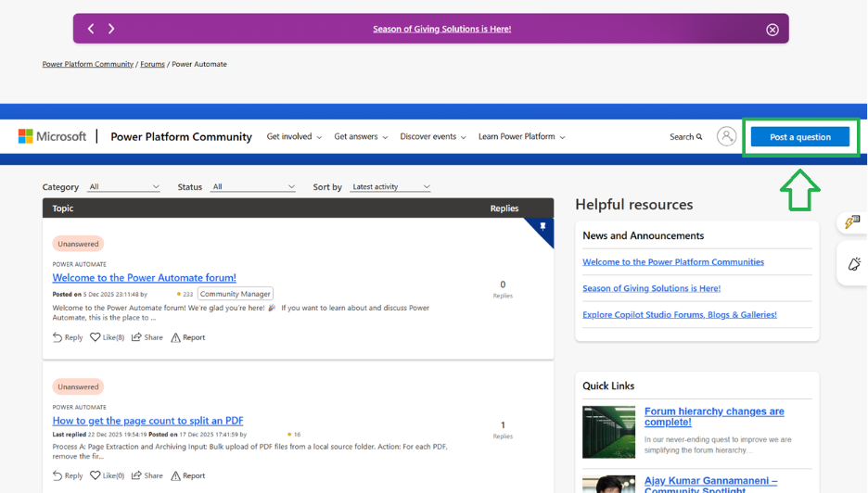
Task: Go to Forums breadcrumb link
Action: click(x=152, y=64)
